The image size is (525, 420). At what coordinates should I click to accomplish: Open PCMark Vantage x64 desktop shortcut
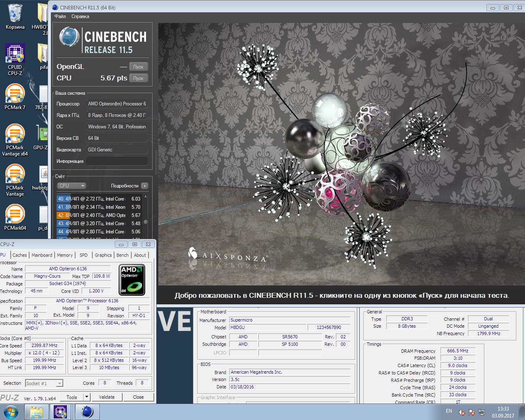coord(15,140)
